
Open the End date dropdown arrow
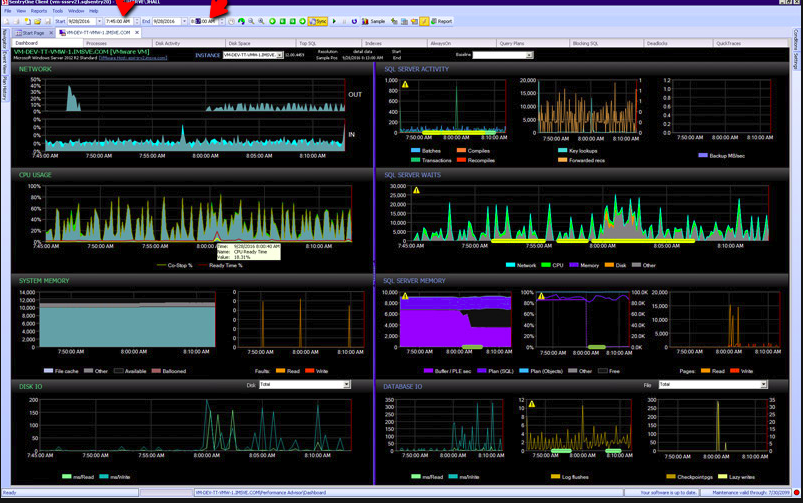click(x=184, y=22)
